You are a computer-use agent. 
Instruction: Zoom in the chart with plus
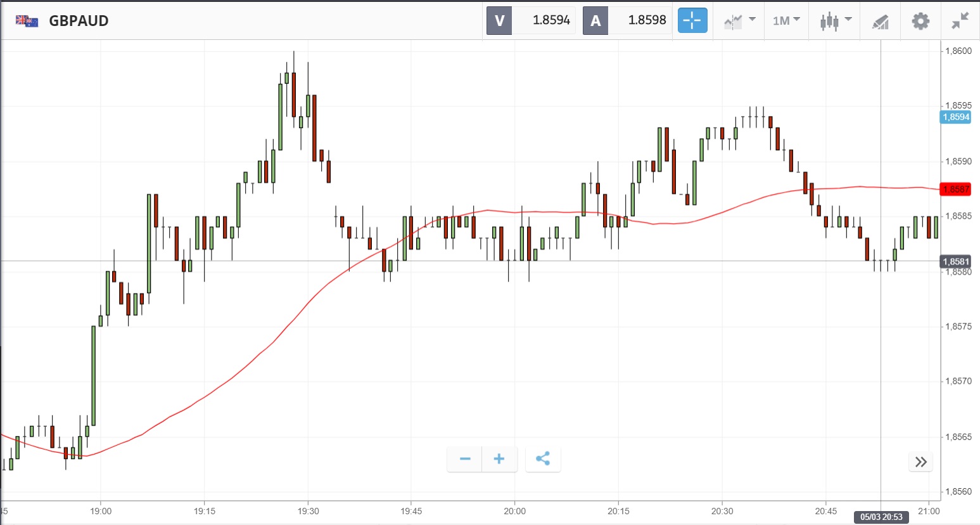pos(499,459)
